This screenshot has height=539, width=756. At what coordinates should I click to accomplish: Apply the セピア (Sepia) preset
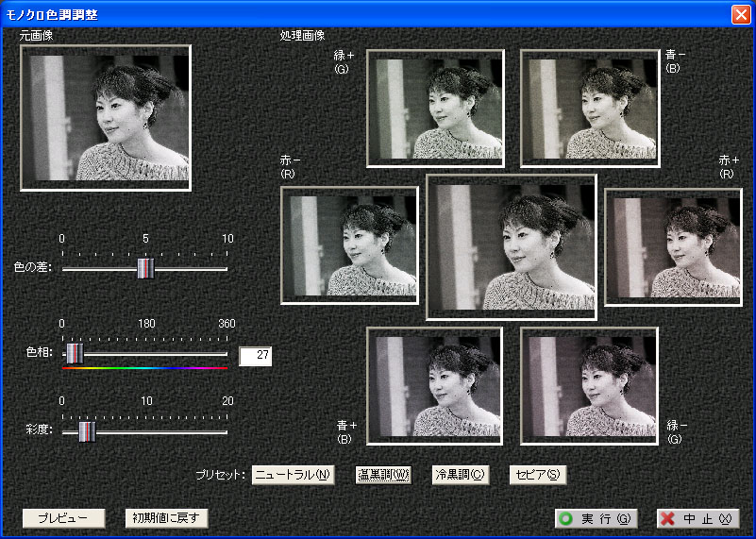coord(537,475)
